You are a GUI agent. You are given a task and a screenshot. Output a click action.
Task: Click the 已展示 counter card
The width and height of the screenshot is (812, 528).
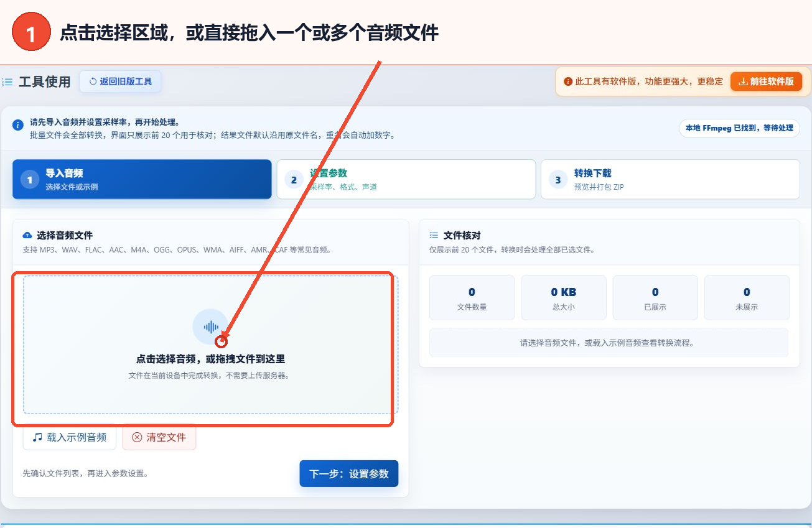pyautogui.click(x=655, y=298)
